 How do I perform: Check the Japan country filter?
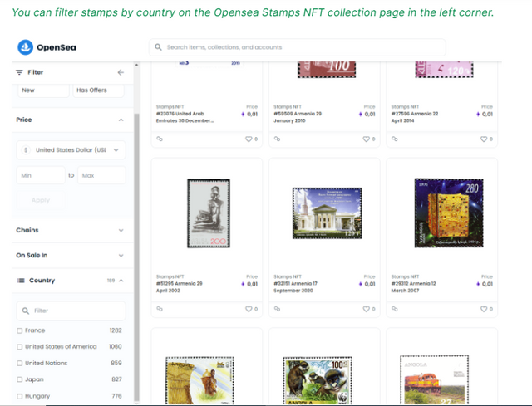click(20, 379)
